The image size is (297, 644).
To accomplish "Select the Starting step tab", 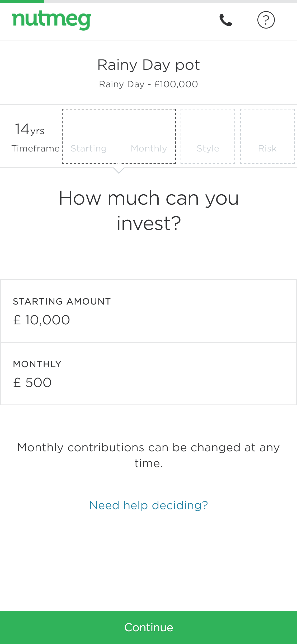I will pos(89,148).
